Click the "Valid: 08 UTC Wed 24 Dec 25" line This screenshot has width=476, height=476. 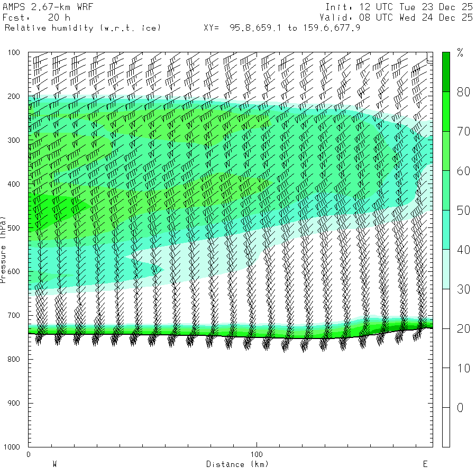pos(396,17)
